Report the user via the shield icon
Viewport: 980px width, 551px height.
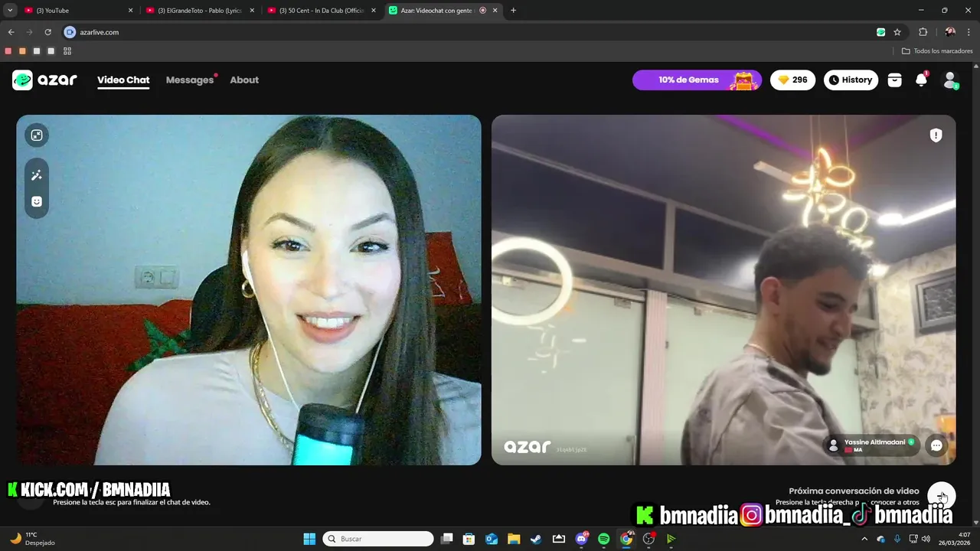936,135
